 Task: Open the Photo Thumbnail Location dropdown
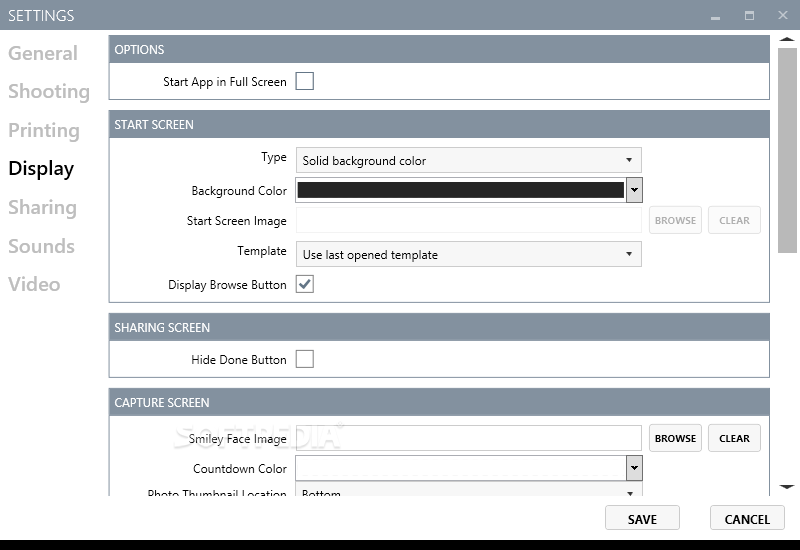point(468,491)
